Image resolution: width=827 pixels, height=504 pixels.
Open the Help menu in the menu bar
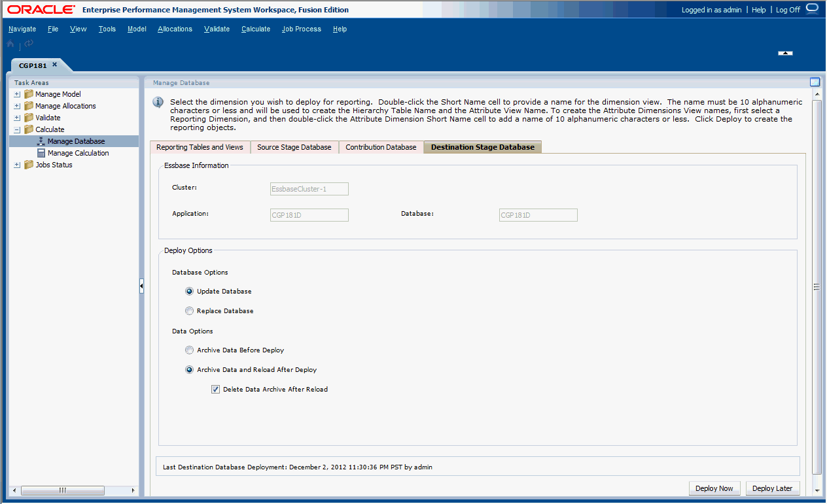click(340, 29)
